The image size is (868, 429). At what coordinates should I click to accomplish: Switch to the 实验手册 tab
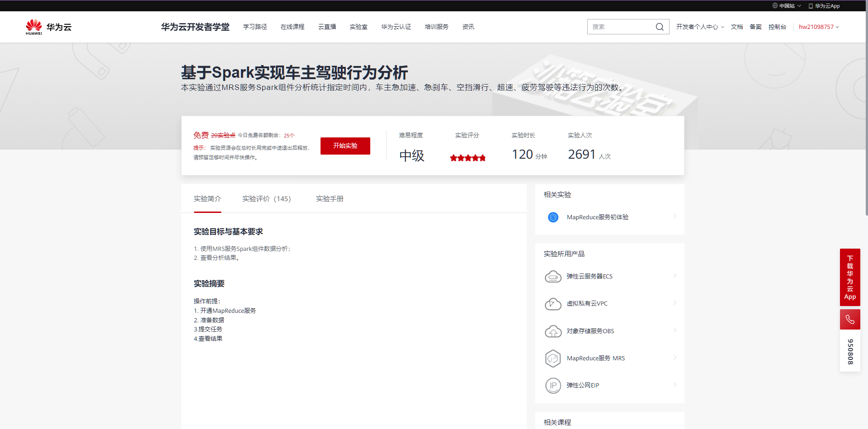330,199
